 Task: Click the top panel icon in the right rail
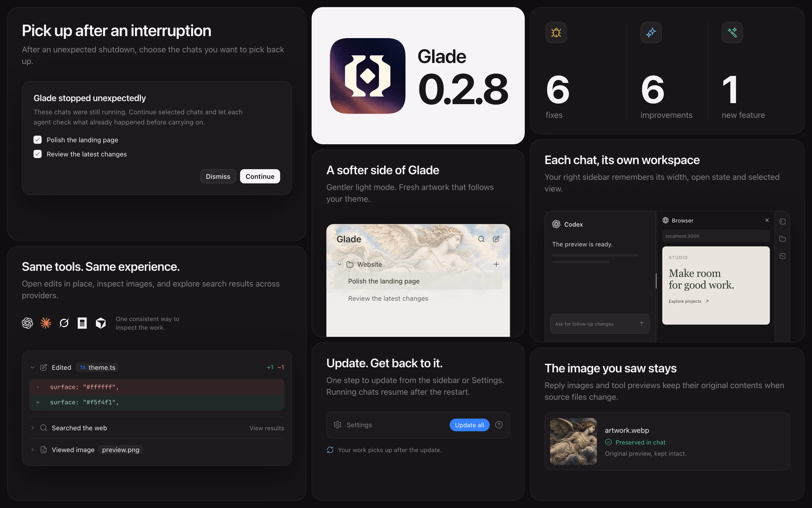point(783,222)
